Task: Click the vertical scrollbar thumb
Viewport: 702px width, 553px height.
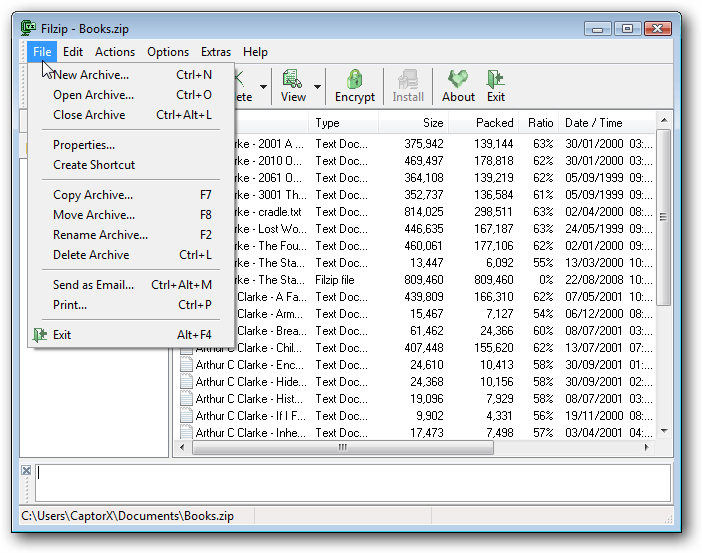Action: 663,217
